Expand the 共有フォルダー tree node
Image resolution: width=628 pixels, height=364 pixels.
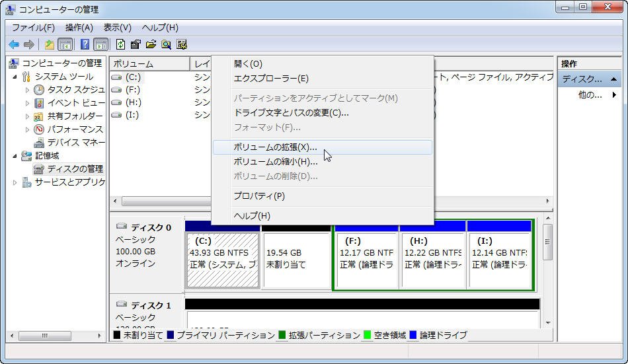coord(27,116)
